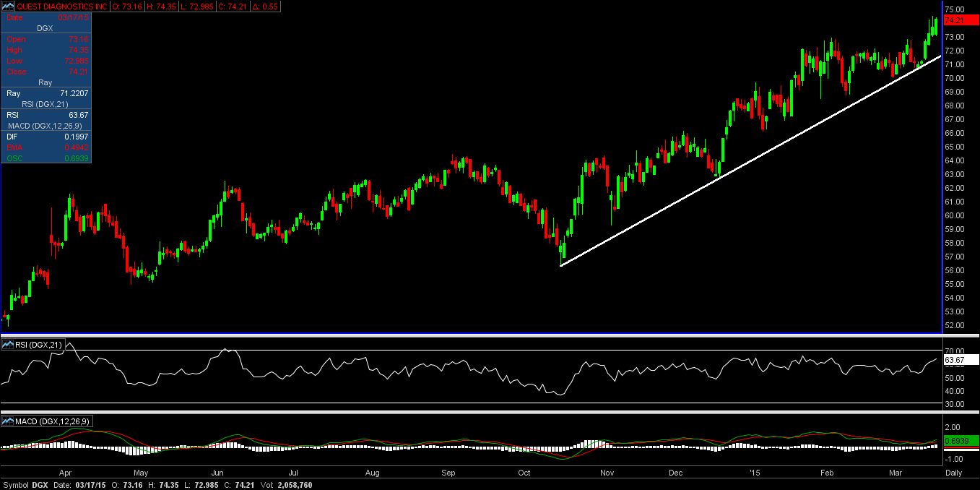Click the DGX header in the data box
The image size is (980, 490).
(x=46, y=27)
